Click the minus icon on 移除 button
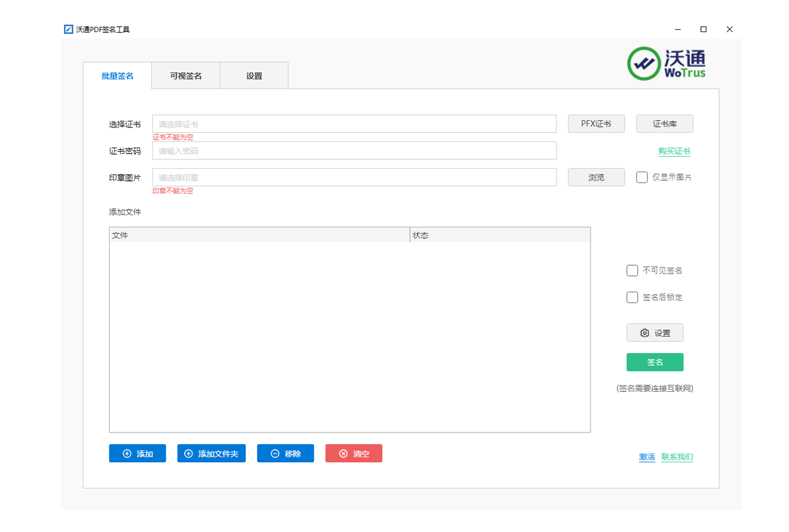Screen dimensions: 789x532 coord(275,454)
